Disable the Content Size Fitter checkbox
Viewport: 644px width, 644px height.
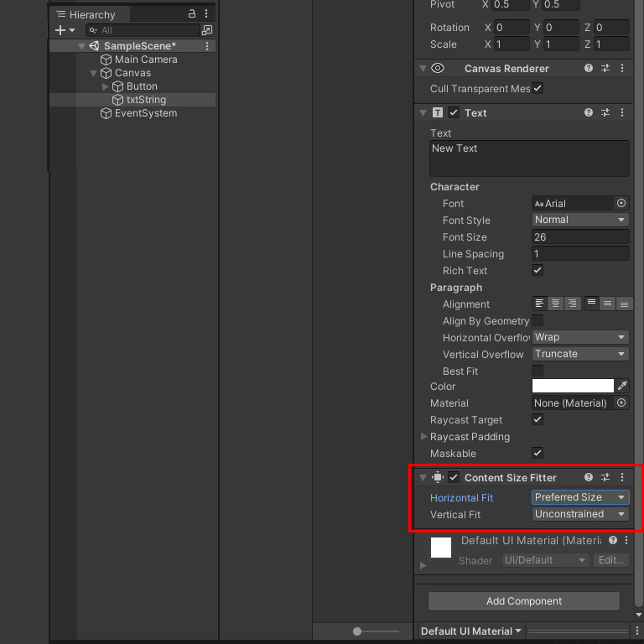click(454, 477)
